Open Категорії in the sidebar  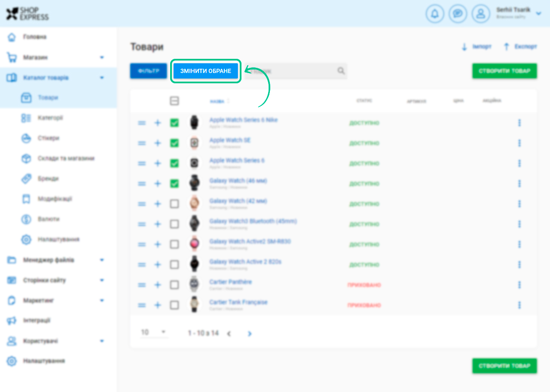[50, 118]
